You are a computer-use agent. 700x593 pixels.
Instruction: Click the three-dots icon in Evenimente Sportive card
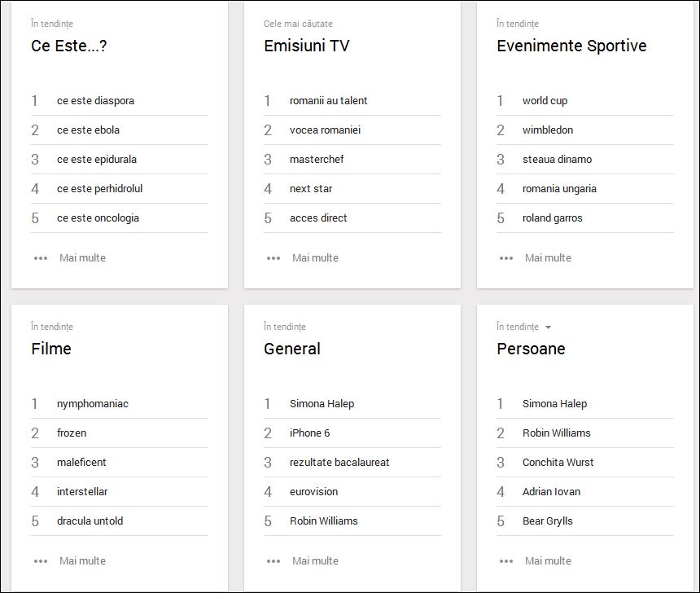click(x=506, y=258)
